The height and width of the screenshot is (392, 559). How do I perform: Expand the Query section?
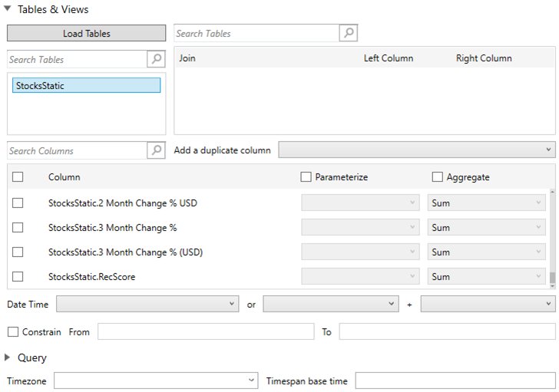pos(8,357)
